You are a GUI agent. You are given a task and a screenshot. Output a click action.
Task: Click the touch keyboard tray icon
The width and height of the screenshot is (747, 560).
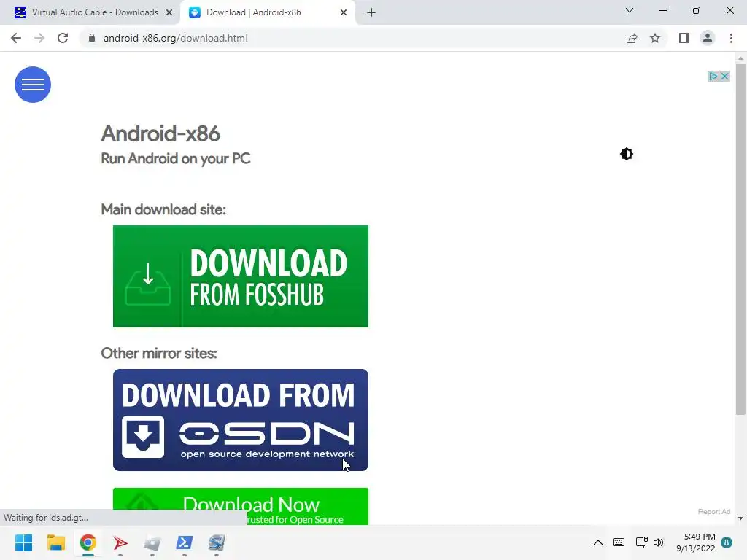619,542
